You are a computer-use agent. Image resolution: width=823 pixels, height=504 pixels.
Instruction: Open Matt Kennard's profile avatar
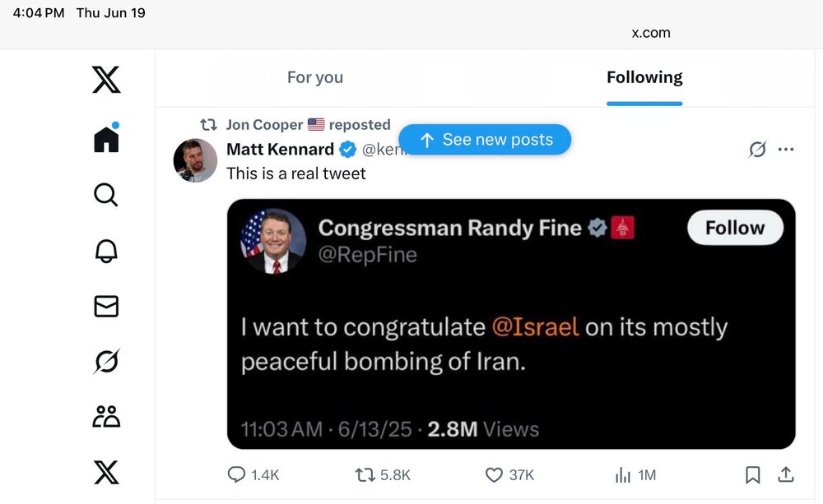click(195, 160)
